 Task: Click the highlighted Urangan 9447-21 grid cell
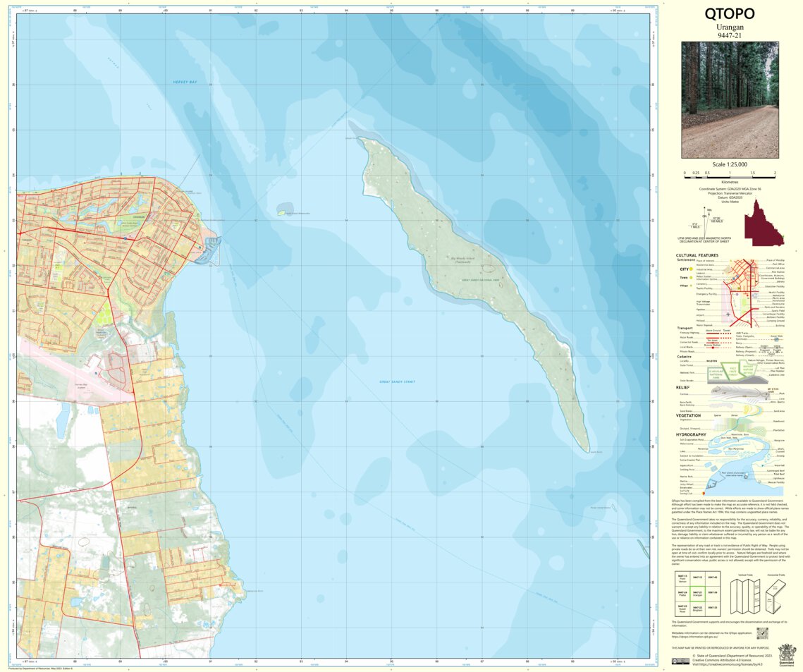coord(697,594)
